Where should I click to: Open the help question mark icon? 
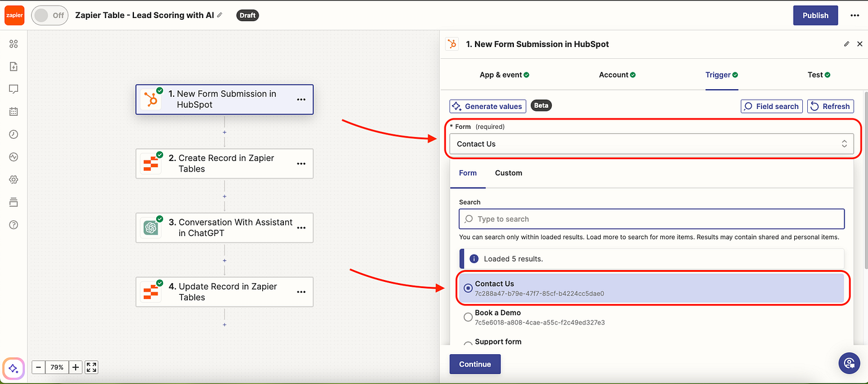pyautogui.click(x=14, y=225)
